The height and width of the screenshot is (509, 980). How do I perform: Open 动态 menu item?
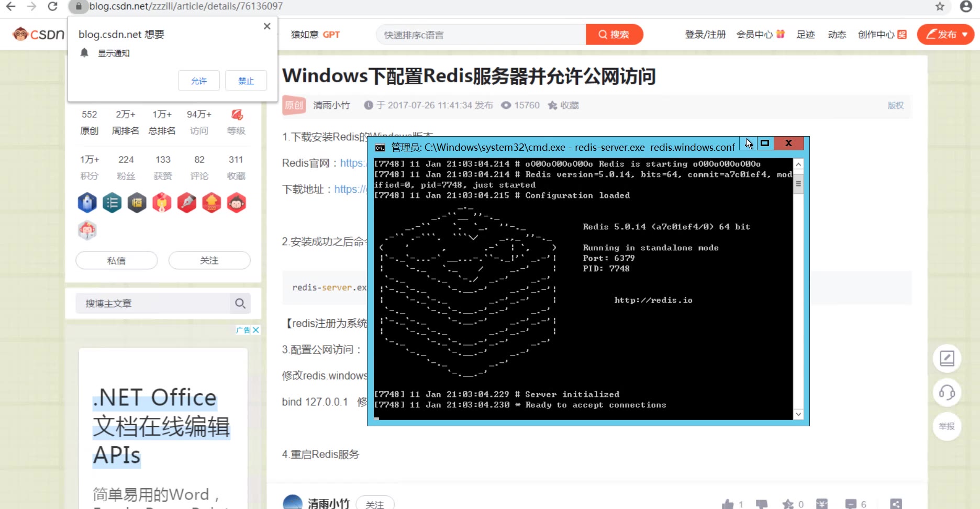pyautogui.click(x=837, y=35)
